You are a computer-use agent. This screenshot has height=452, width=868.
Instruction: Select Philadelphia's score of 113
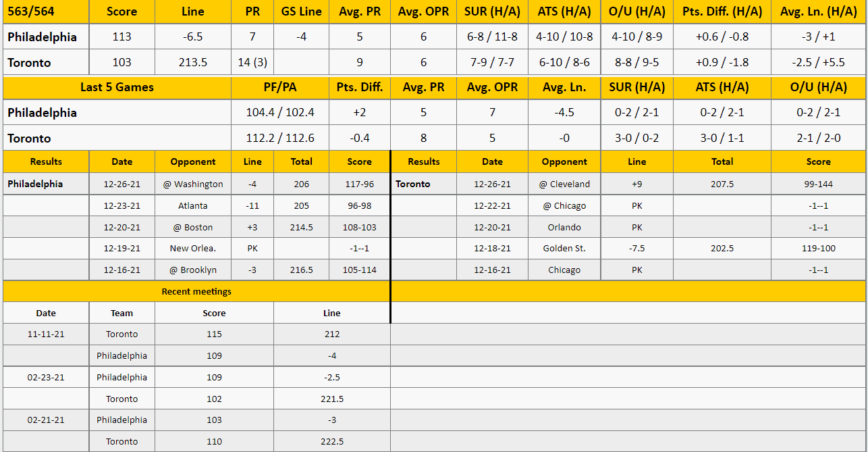[122, 37]
